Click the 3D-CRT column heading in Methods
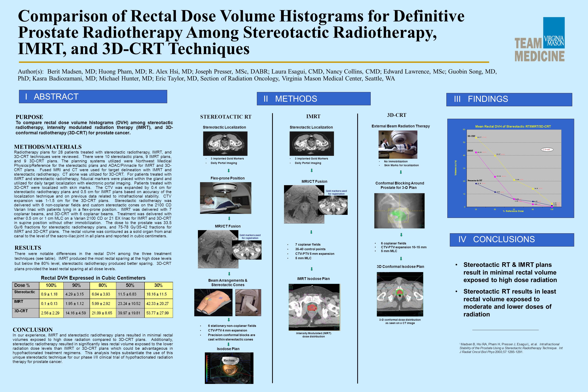 397,115
